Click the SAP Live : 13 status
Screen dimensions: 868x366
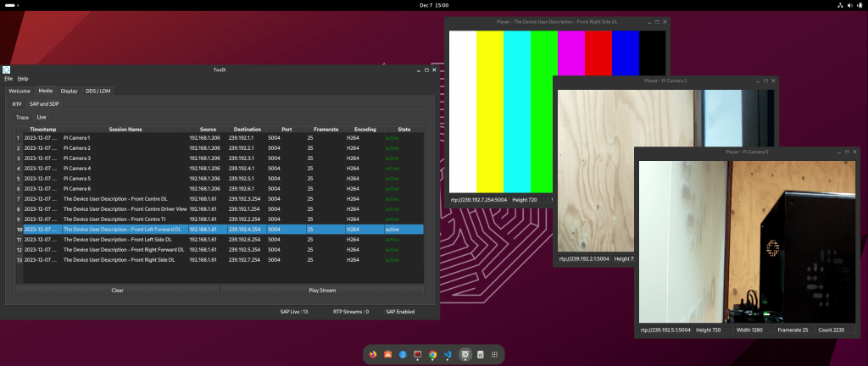point(294,312)
